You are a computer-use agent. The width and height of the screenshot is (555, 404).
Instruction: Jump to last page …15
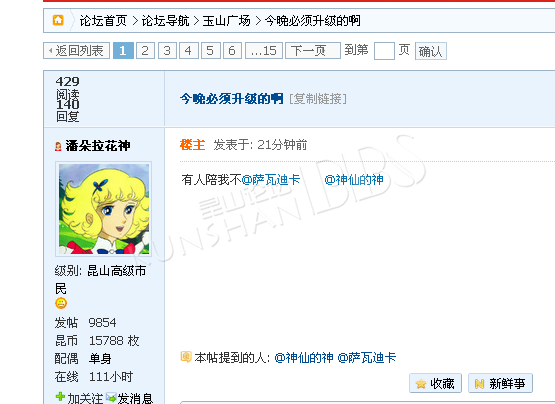(263, 51)
